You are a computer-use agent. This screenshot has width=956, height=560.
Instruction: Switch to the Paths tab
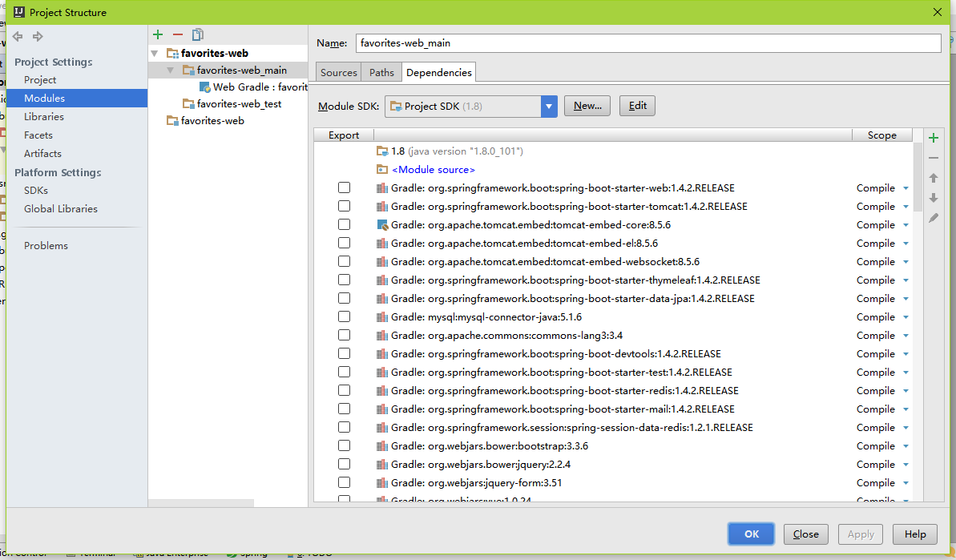[381, 73]
